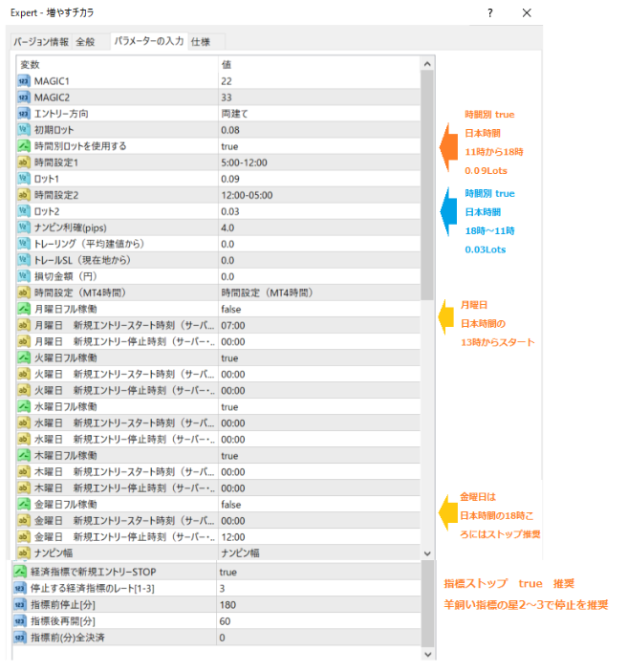The image size is (627, 672).
Task: Click the icon beside 経済指標で新規エントリーSTOP
Action: [24, 572]
